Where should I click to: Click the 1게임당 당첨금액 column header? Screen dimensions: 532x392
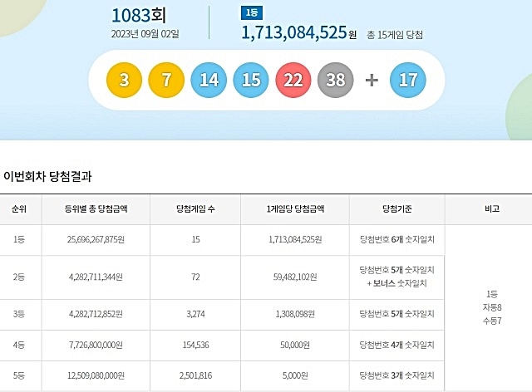295,209
